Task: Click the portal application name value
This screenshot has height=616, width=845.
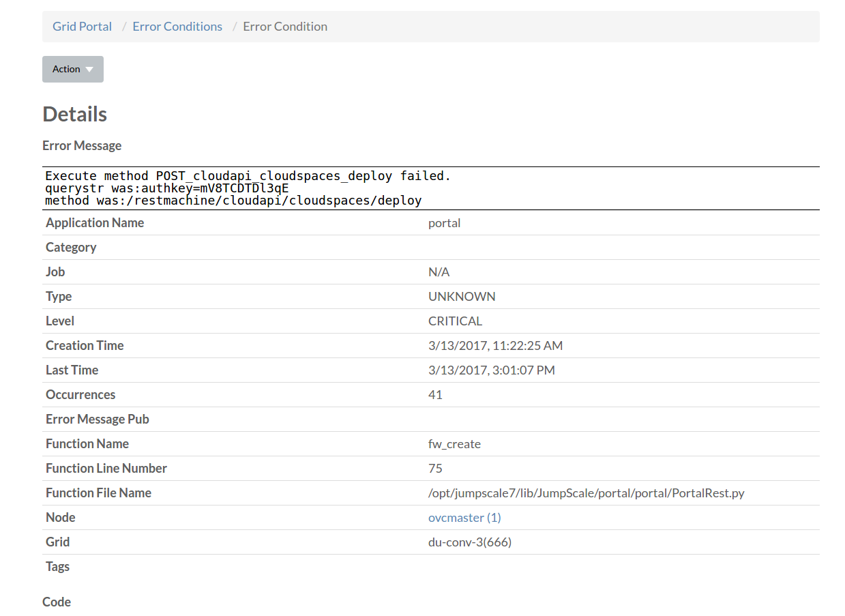Action: point(444,223)
